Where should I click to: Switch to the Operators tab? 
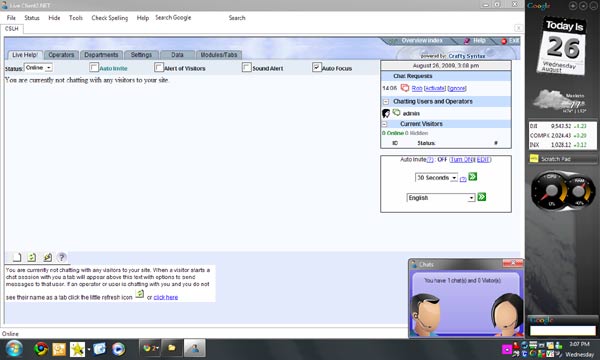click(x=61, y=55)
